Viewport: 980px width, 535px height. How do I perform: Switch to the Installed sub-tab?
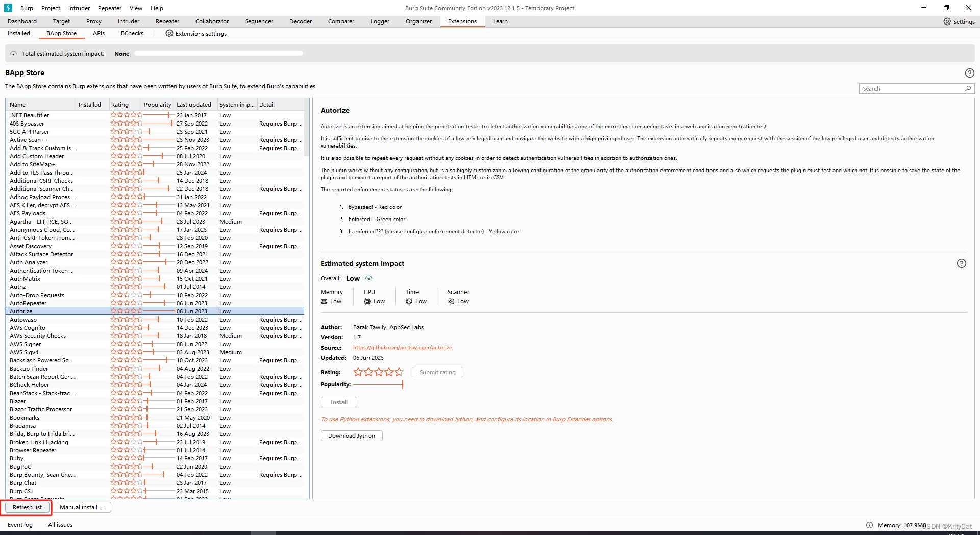click(19, 33)
